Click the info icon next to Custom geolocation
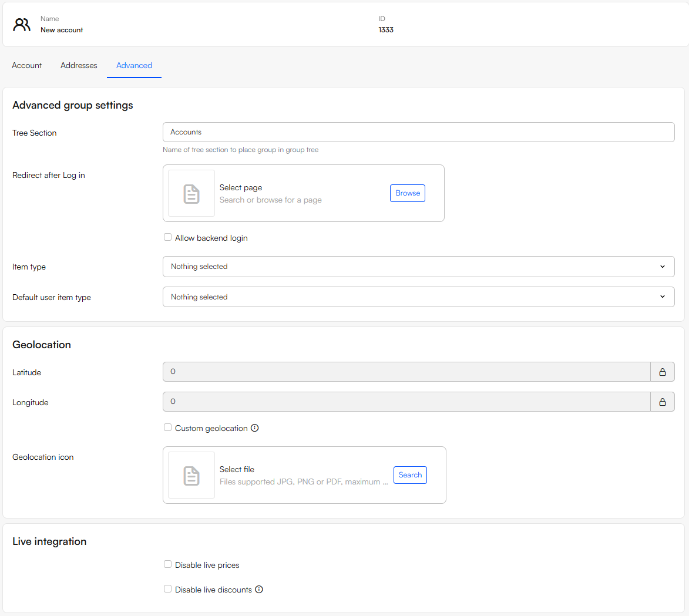This screenshot has width=689, height=616. pos(255,428)
